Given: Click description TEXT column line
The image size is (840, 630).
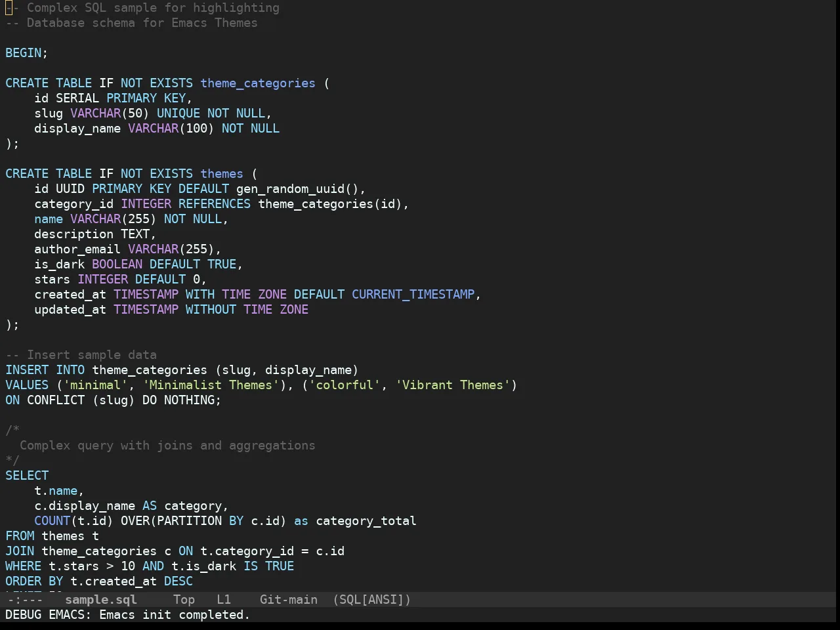Looking at the screenshot, I should (x=95, y=234).
